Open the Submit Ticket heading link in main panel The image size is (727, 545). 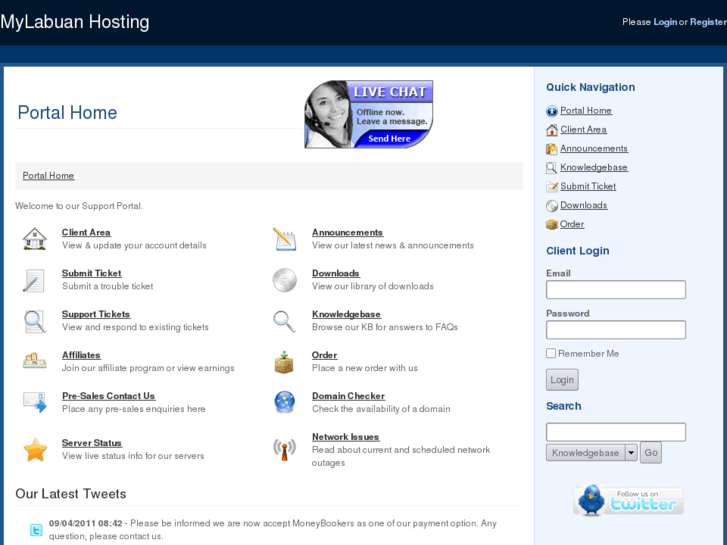pyautogui.click(x=92, y=273)
